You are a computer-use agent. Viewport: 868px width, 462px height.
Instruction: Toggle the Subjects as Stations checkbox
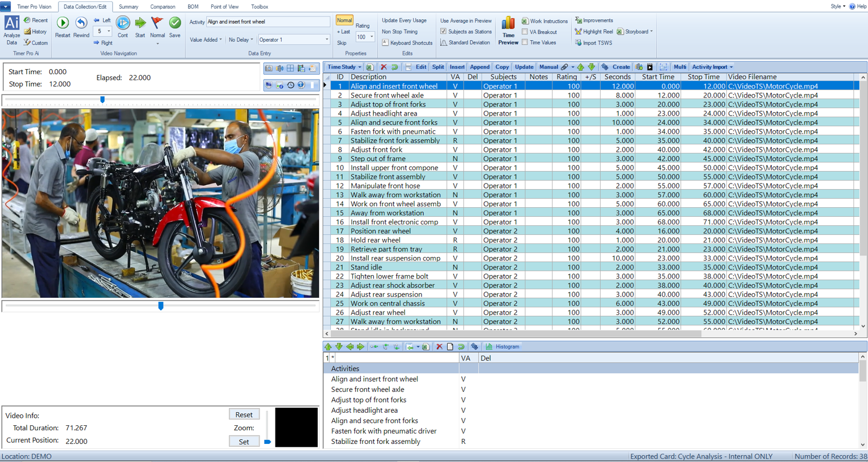click(x=444, y=32)
